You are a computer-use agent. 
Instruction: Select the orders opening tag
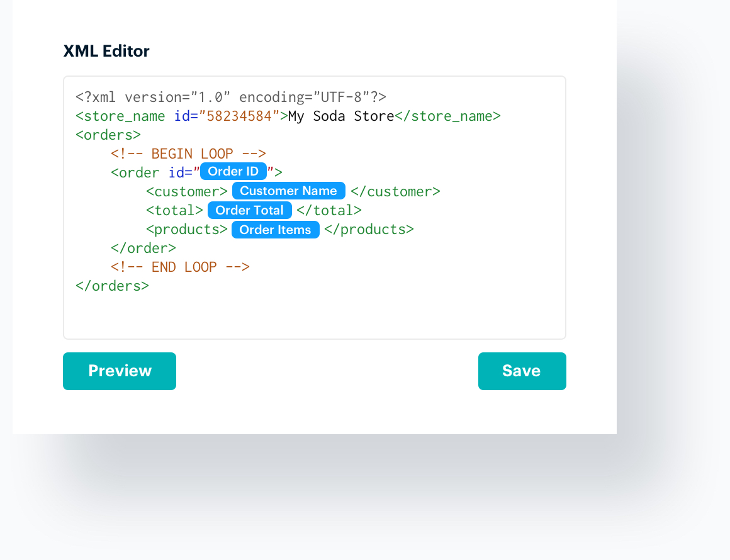click(108, 135)
